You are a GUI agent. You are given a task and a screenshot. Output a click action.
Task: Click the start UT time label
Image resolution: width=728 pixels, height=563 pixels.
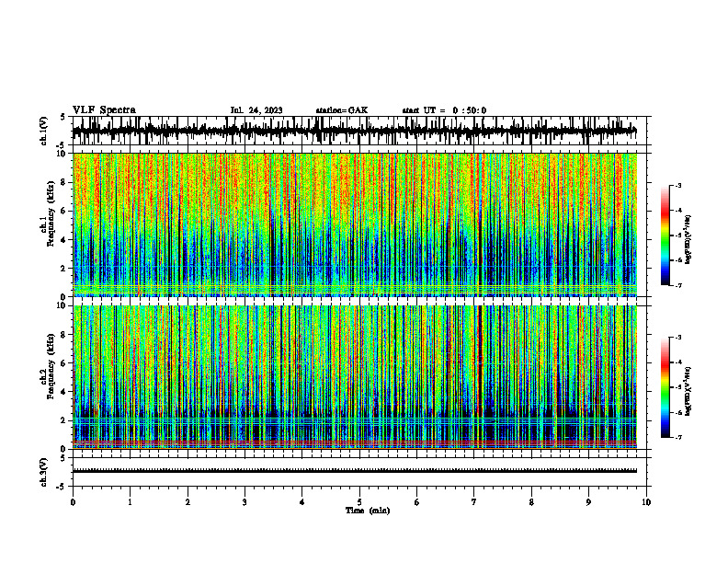point(444,110)
